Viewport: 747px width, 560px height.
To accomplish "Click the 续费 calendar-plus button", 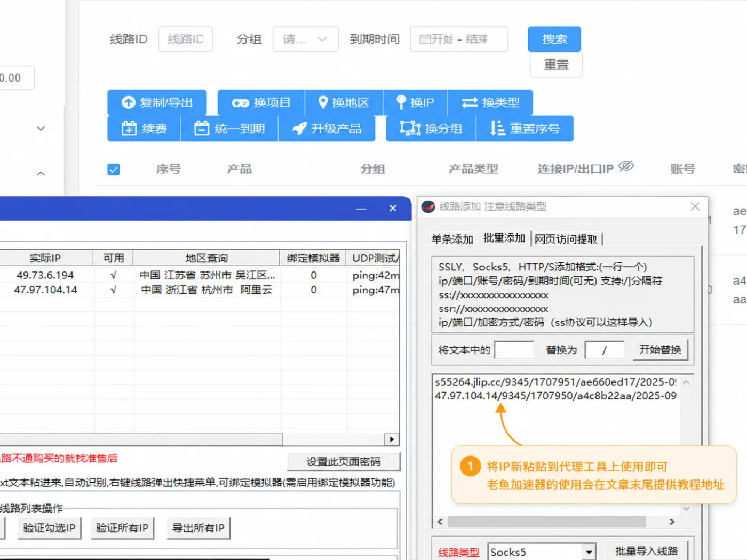I will (x=144, y=129).
